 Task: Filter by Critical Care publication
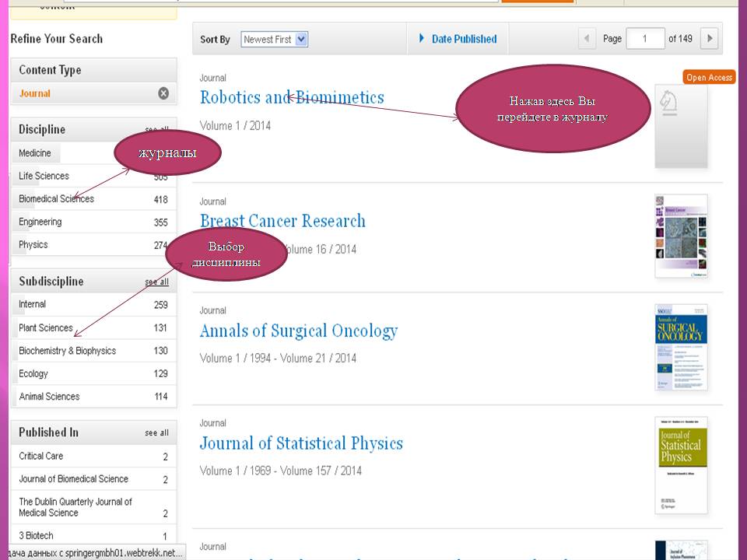pyautogui.click(x=41, y=457)
